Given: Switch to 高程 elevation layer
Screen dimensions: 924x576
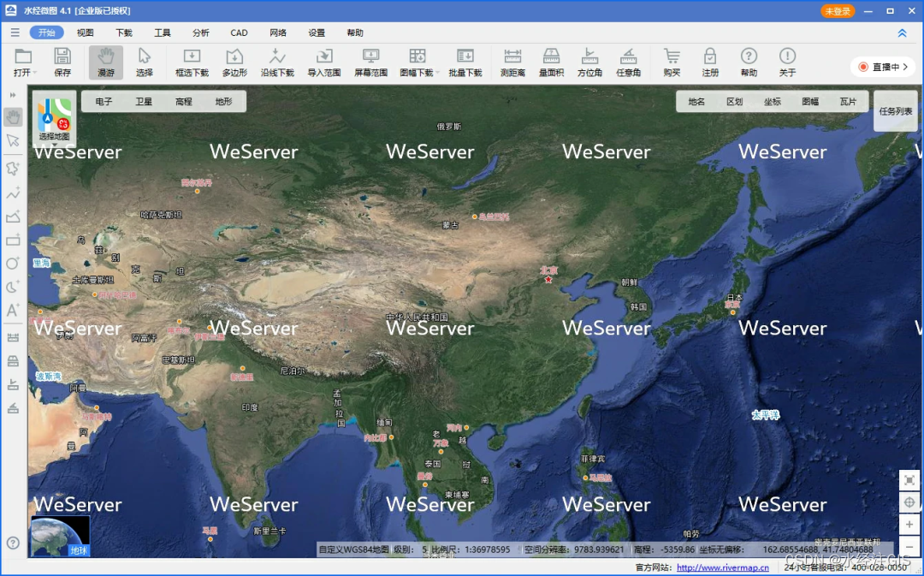Looking at the screenshot, I should pyautogui.click(x=184, y=101).
